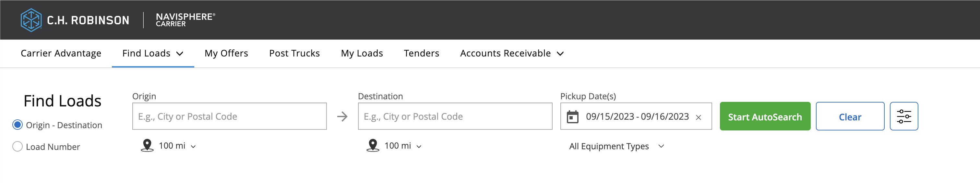Clear the pickup date range with X

coord(699,117)
